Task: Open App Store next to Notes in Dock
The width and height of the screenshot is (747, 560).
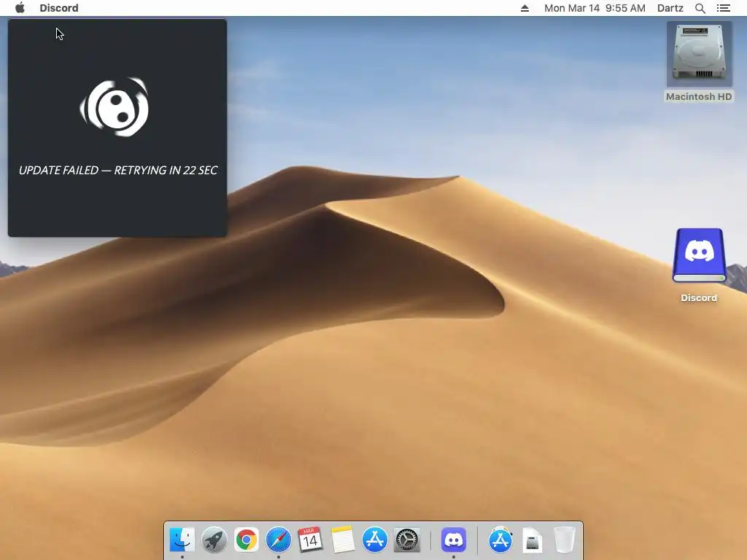Action: click(x=374, y=540)
